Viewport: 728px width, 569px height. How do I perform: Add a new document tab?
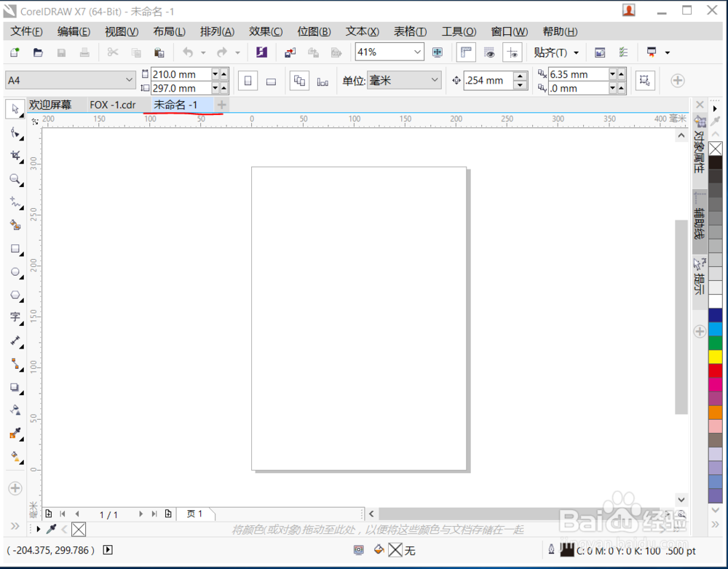tap(221, 105)
